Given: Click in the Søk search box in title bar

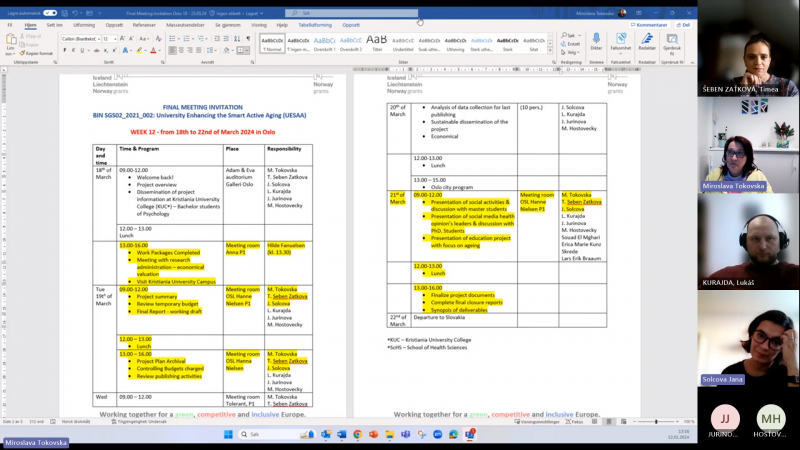Looking at the screenshot, I should [352, 13].
